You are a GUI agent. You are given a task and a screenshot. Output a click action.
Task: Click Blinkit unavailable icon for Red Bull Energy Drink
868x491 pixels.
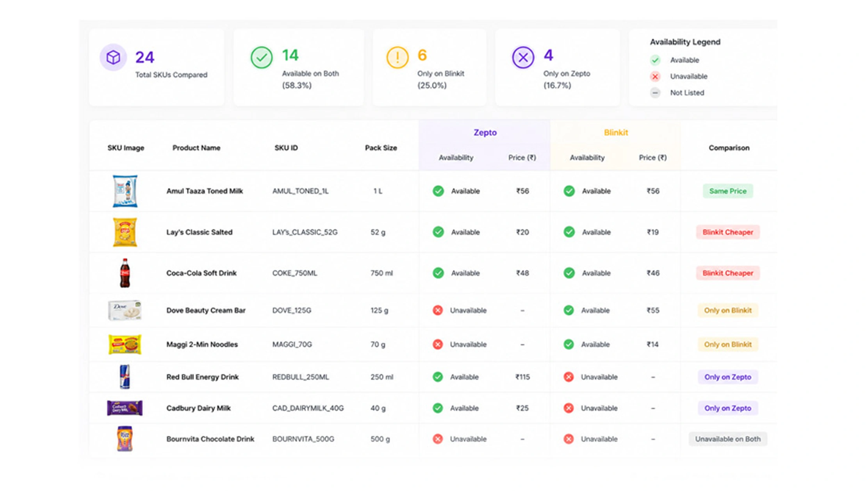pyautogui.click(x=569, y=377)
